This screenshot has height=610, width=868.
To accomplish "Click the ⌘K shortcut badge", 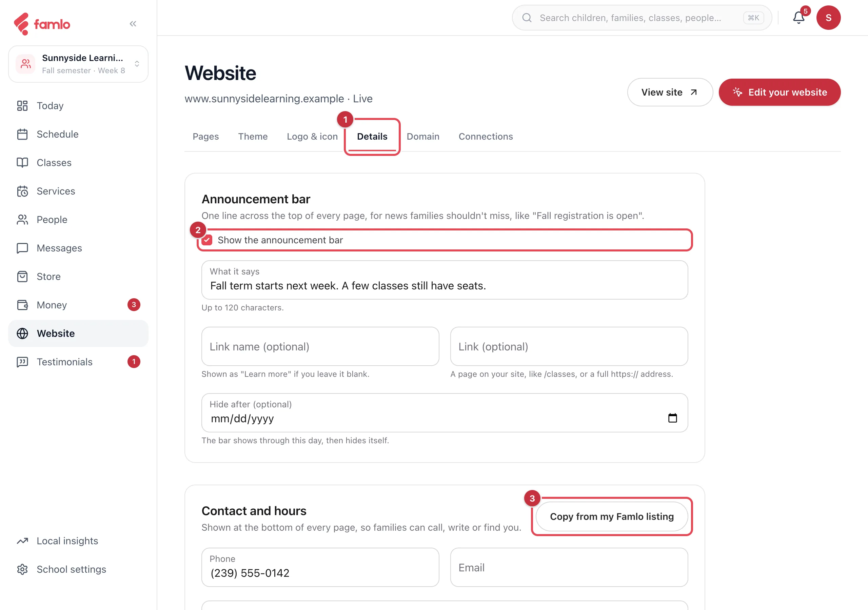I will coord(753,18).
